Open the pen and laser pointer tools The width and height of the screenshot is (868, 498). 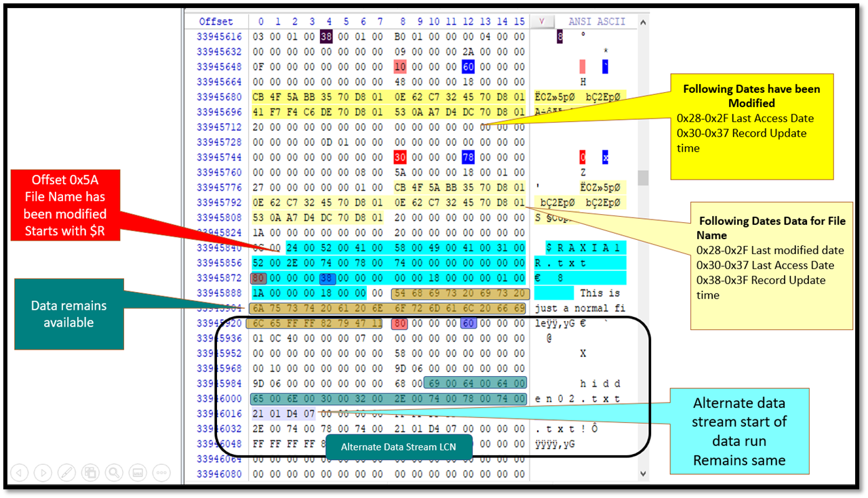[66, 472]
